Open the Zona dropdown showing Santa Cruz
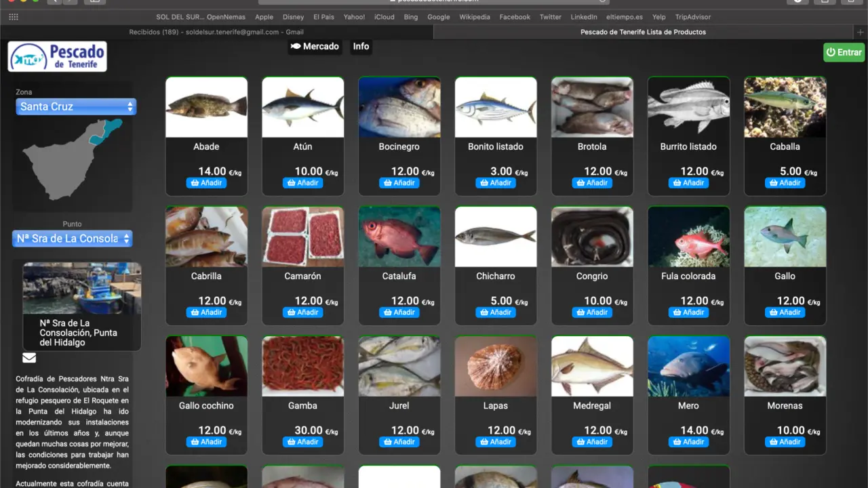The width and height of the screenshot is (868, 488). point(76,106)
